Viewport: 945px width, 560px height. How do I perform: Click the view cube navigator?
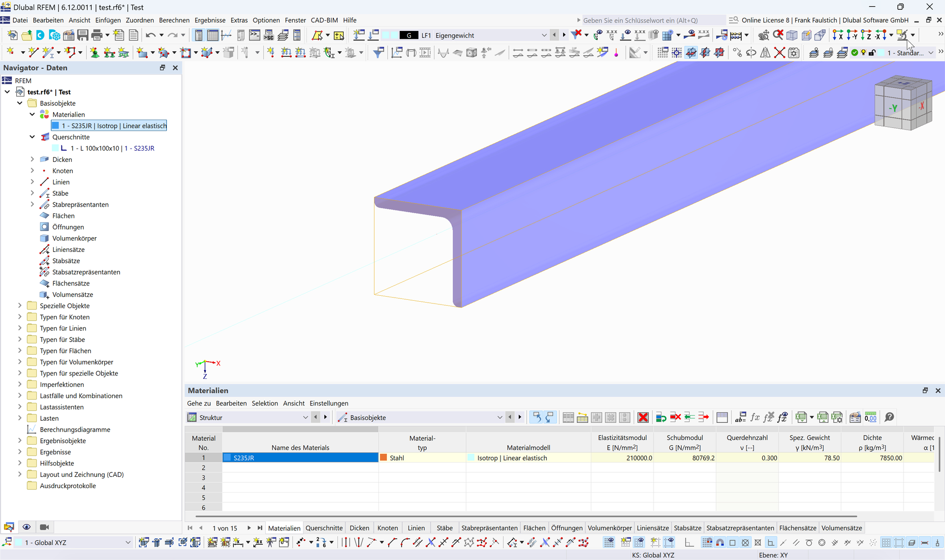pyautogui.click(x=903, y=102)
